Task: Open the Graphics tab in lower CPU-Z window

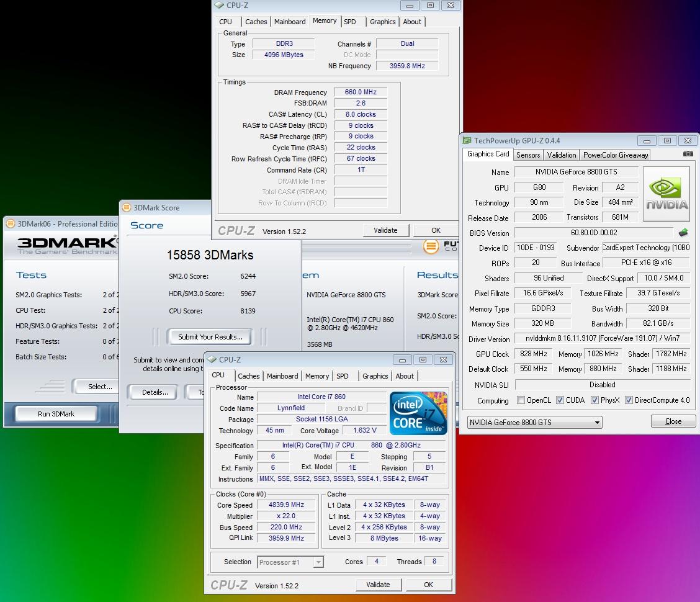Action: (x=375, y=376)
